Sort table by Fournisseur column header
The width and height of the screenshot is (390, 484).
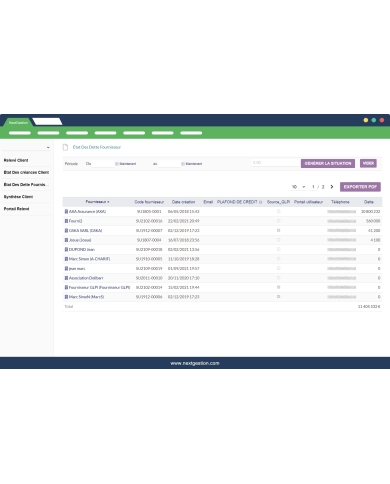(x=97, y=202)
